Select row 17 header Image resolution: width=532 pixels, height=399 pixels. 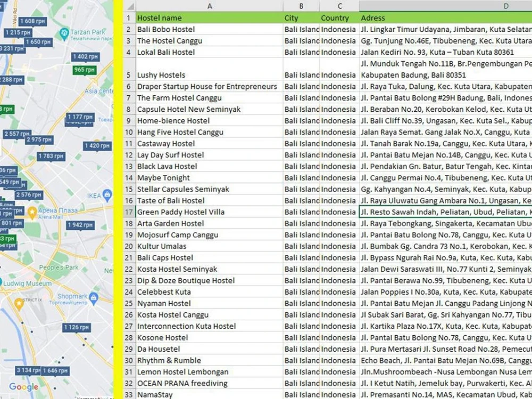coord(129,212)
